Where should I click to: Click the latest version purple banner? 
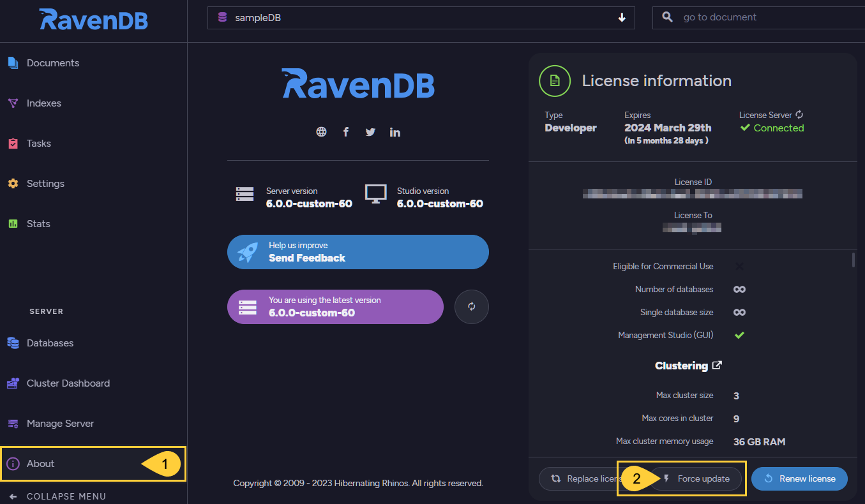click(x=335, y=307)
